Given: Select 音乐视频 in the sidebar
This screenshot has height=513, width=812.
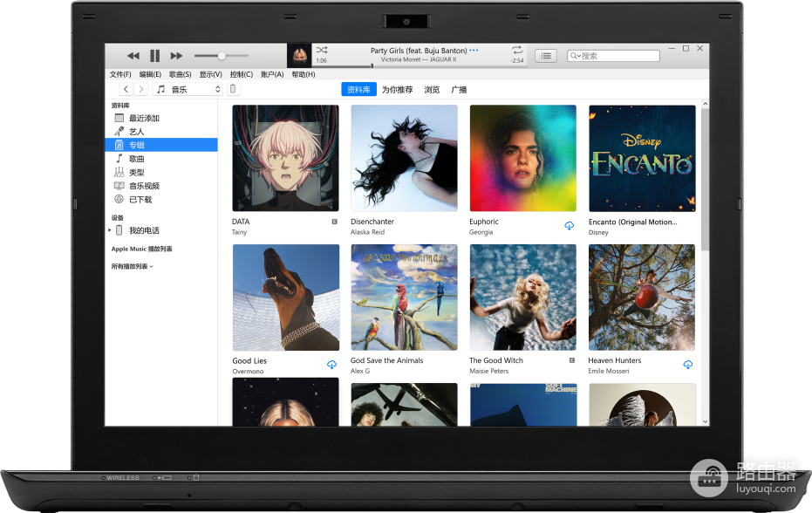Looking at the screenshot, I should [161, 186].
